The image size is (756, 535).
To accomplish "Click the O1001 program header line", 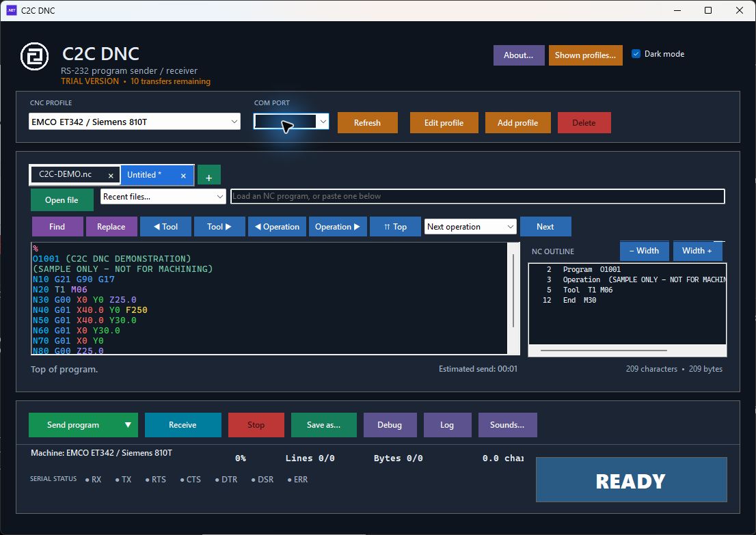I will tap(112, 259).
